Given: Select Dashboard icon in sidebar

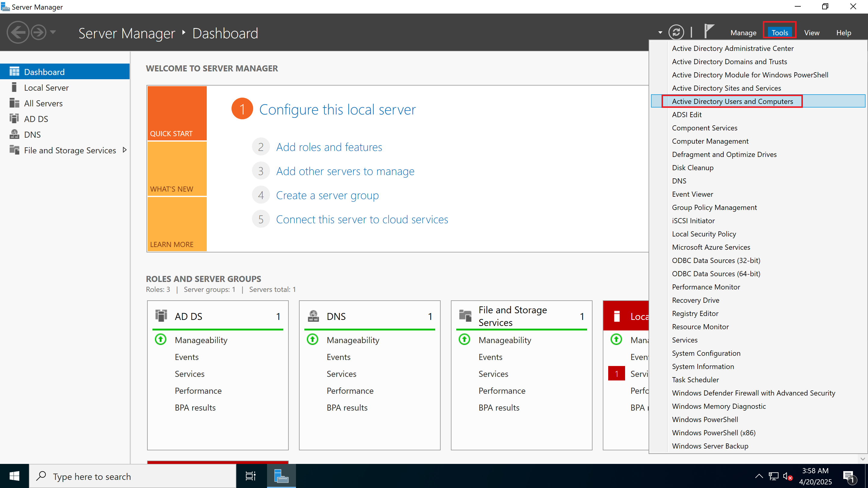Looking at the screenshot, I should (x=14, y=71).
